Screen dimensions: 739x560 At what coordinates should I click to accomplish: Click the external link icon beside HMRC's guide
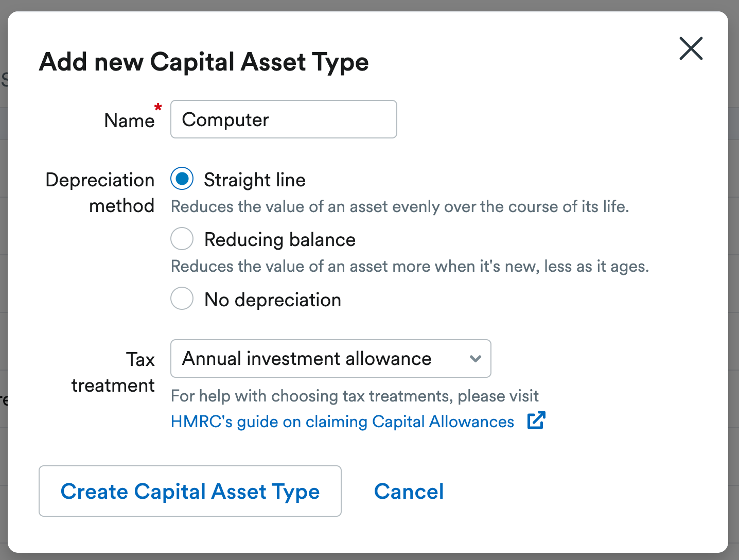[x=536, y=421]
